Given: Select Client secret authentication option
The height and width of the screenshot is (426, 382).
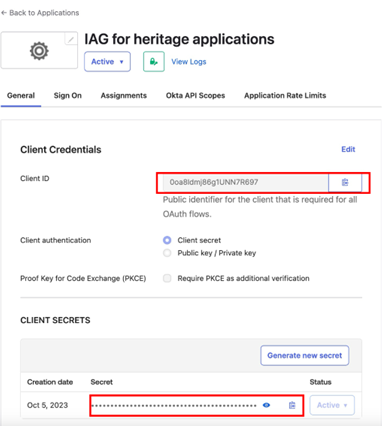Looking at the screenshot, I should (167, 240).
